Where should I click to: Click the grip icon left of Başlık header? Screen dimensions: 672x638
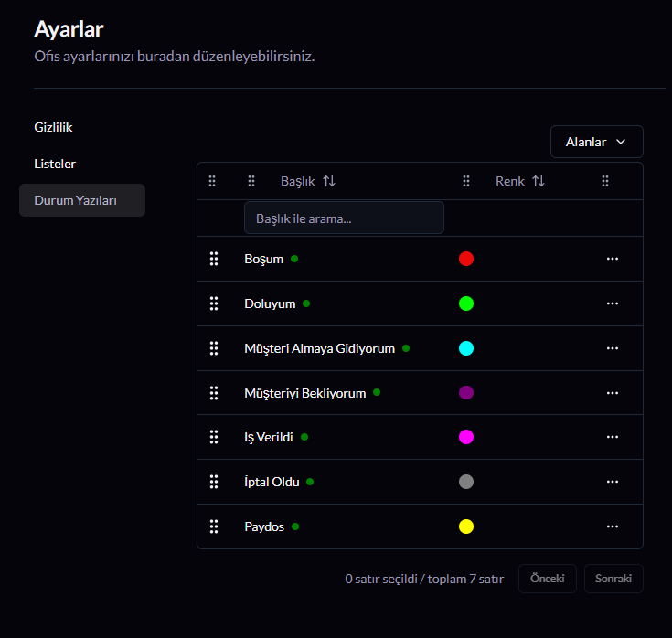(x=251, y=181)
